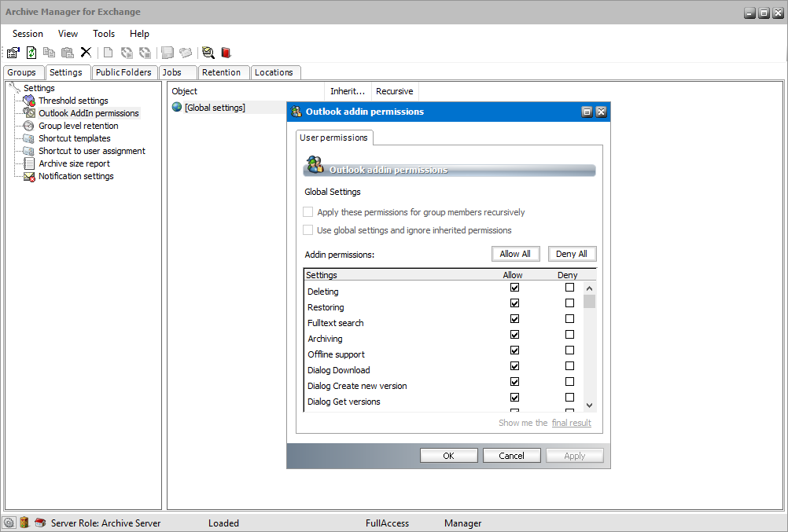Open the View menu
The width and height of the screenshot is (788, 532).
point(68,34)
